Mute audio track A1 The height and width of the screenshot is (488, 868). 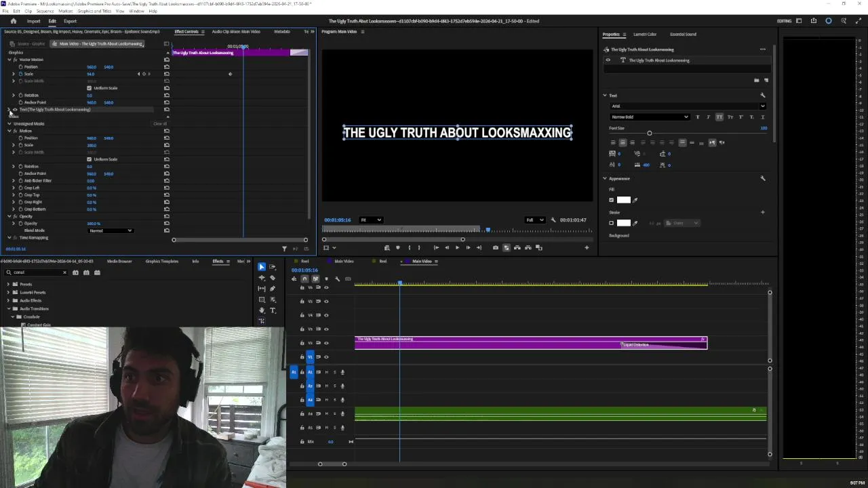tap(326, 372)
